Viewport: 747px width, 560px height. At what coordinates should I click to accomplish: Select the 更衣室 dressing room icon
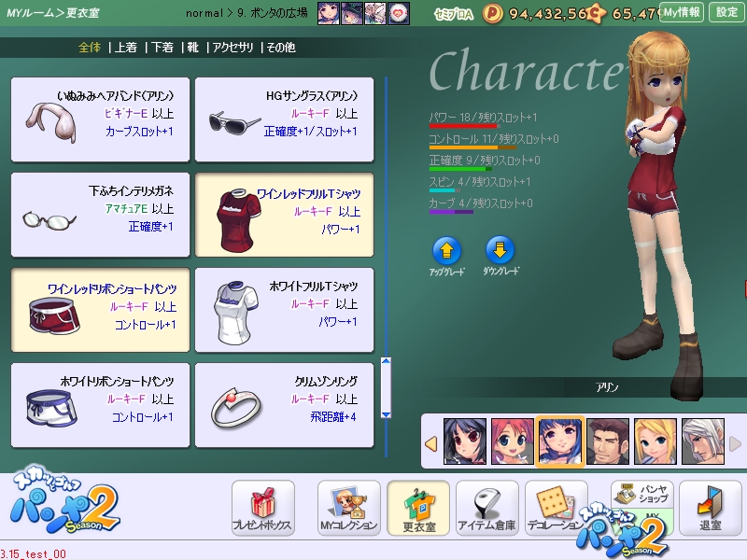point(417,509)
